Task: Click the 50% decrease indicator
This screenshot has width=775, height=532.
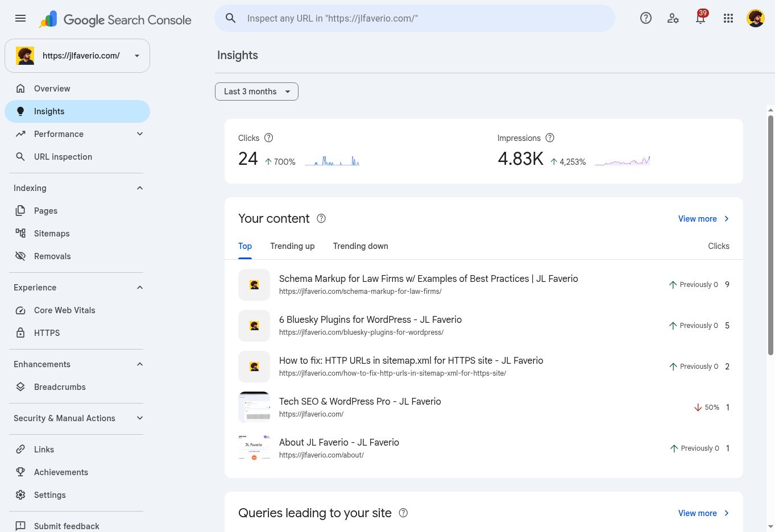Action: pyautogui.click(x=707, y=408)
